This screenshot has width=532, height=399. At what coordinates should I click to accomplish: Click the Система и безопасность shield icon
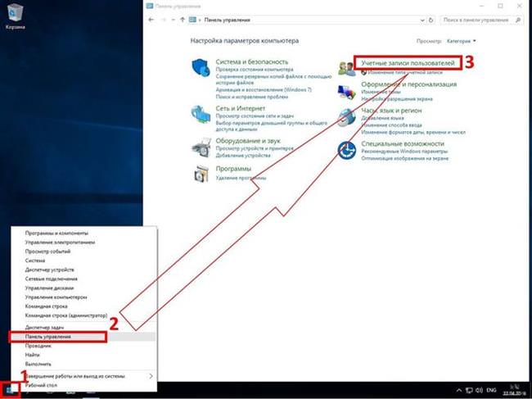tap(201, 67)
